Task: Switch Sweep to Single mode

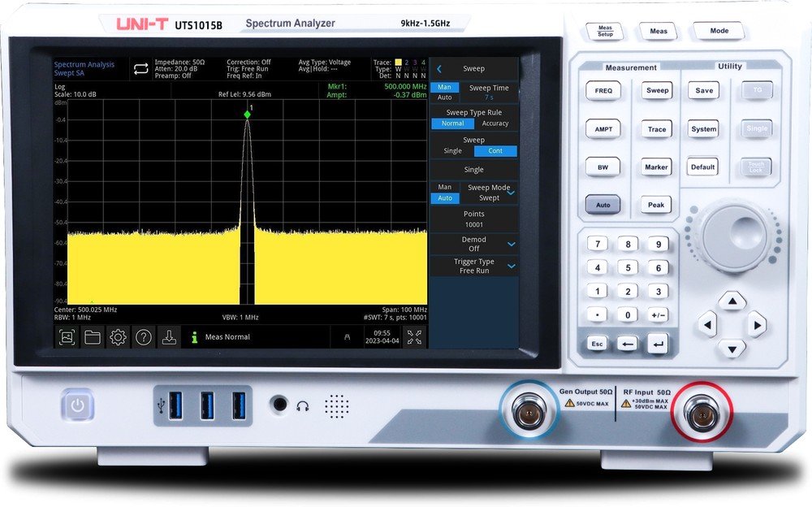Action: [452, 151]
